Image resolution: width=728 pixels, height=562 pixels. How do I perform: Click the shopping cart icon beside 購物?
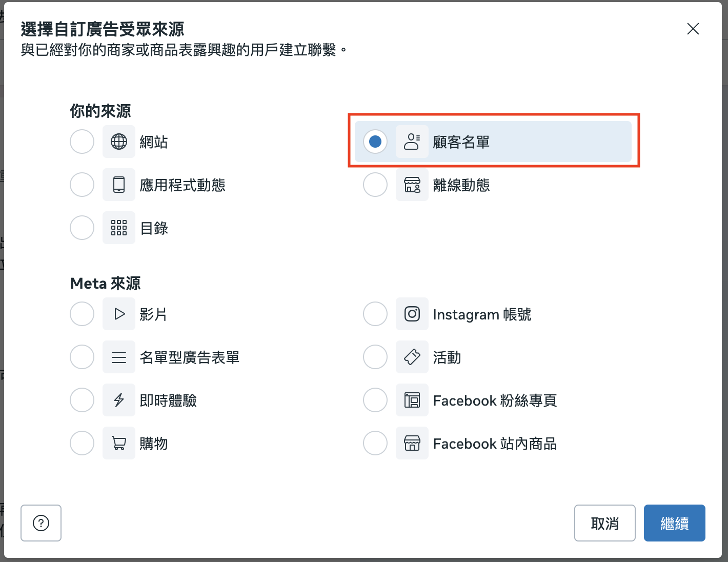tap(118, 443)
